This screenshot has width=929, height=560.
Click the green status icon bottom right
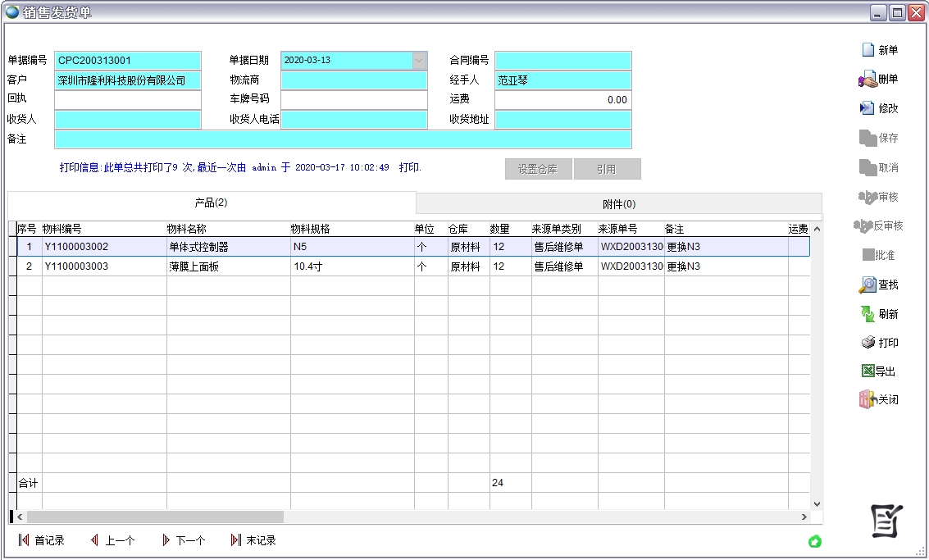[815, 541]
